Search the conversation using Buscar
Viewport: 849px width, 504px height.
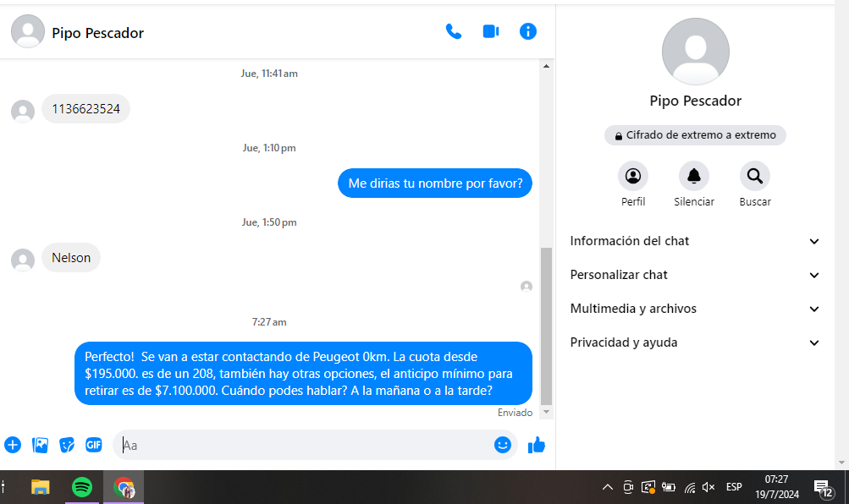(x=755, y=176)
